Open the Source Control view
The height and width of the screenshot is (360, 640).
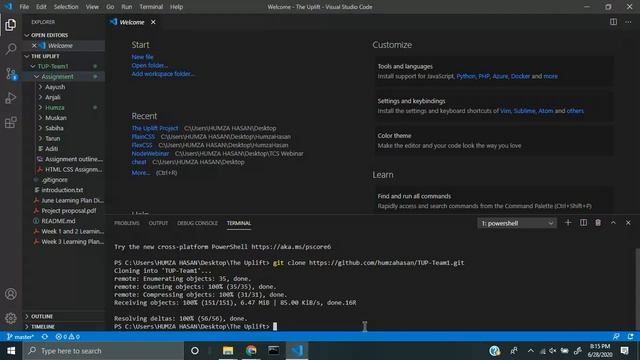(11, 73)
